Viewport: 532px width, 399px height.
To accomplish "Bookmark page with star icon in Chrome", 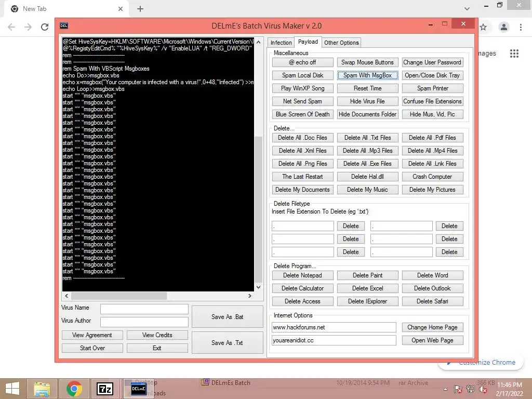I will point(483,27).
